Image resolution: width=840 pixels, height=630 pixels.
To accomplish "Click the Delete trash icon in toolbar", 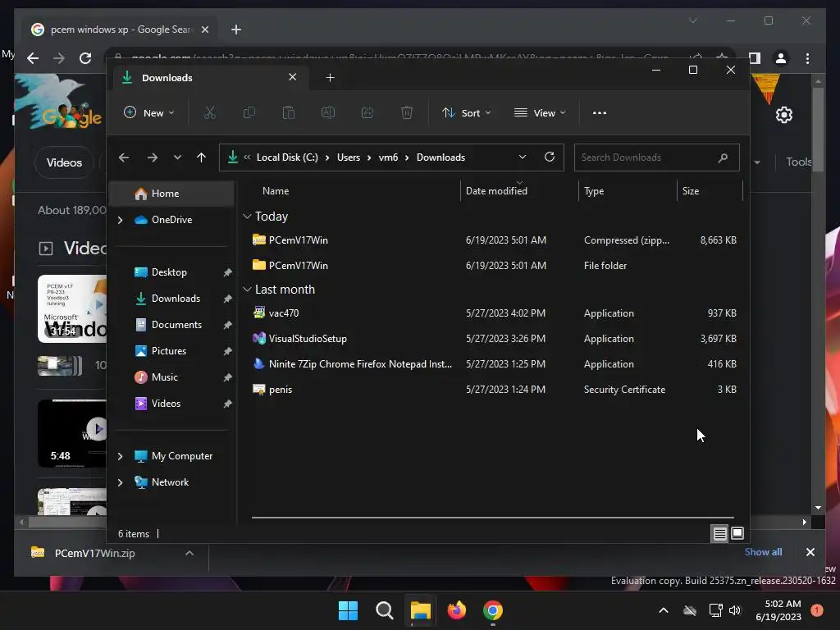I will 407,112.
